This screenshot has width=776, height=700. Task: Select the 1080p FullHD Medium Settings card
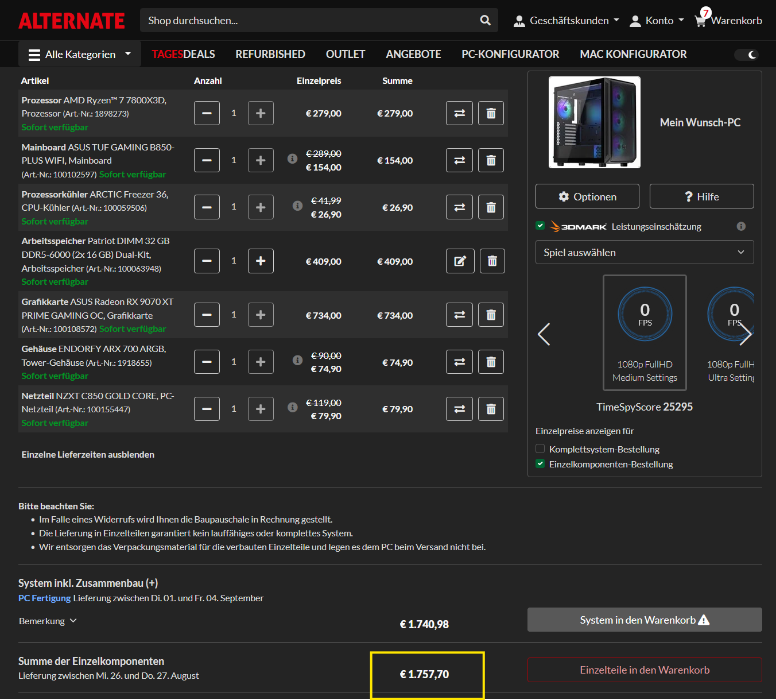tap(645, 333)
